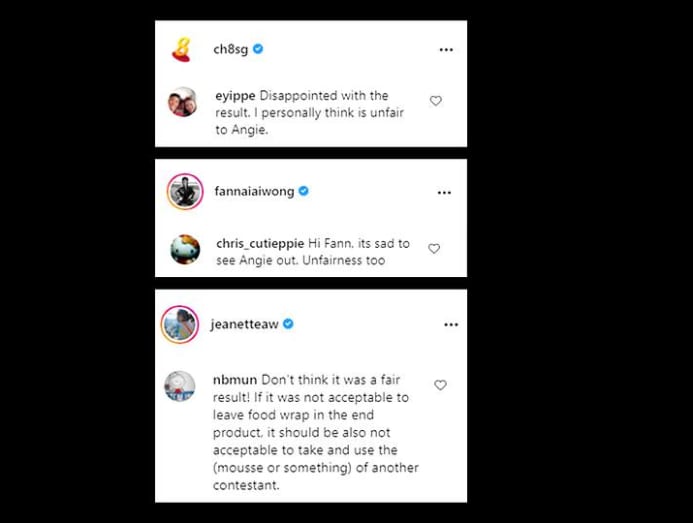Like the eyippe comment with the heart icon
Screen dimensions: 693x523
click(436, 101)
